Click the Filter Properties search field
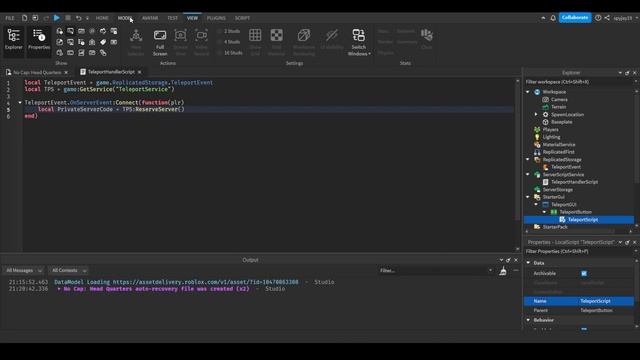 [579, 251]
